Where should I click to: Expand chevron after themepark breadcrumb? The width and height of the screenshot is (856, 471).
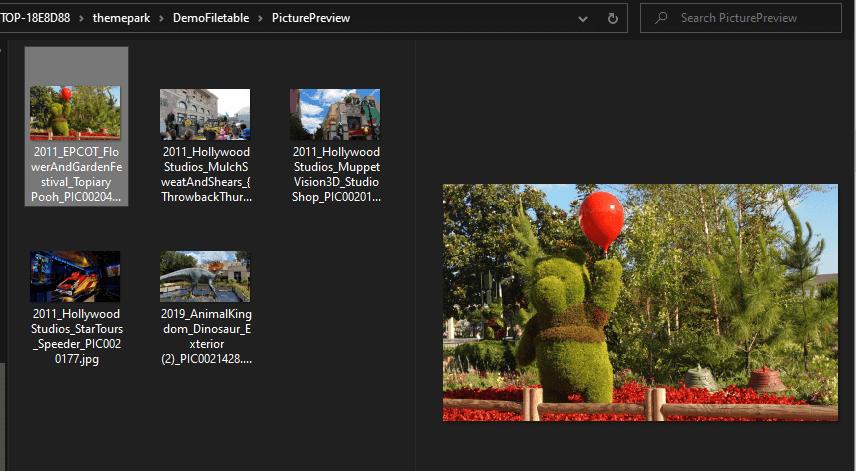[x=162, y=19]
